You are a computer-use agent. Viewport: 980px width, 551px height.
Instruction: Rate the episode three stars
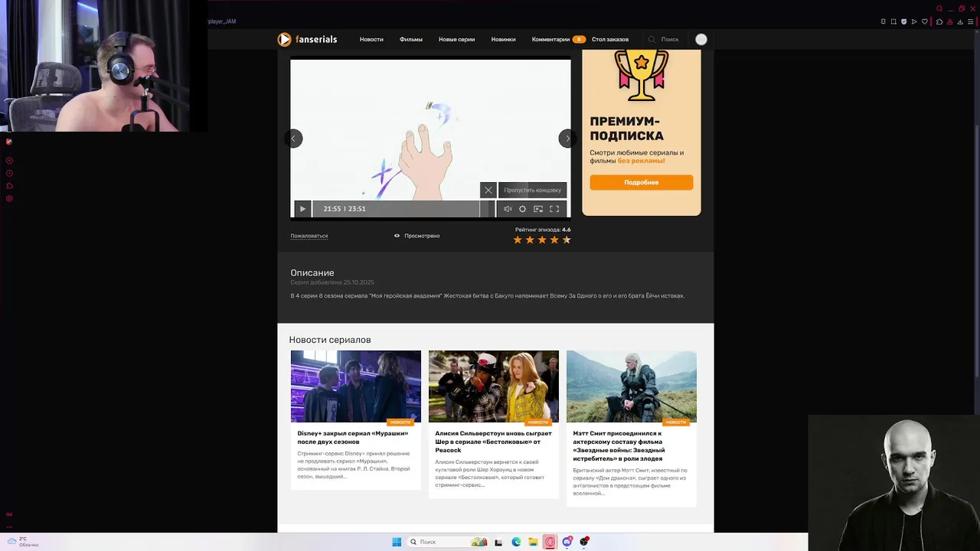click(542, 240)
